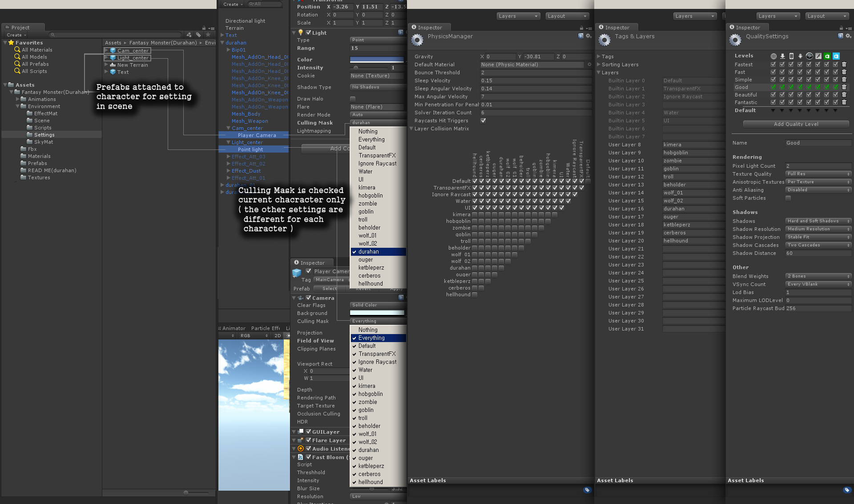This screenshot has width=854, height=504.
Task: Click Search by Type icon in Project panel
Action: pos(189,35)
